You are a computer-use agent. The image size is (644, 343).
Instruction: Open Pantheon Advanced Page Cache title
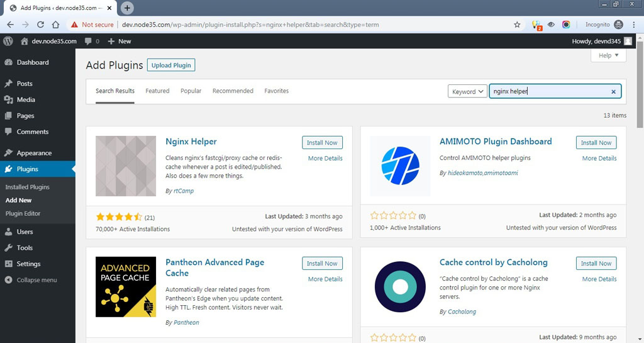[x=215, y=267]
